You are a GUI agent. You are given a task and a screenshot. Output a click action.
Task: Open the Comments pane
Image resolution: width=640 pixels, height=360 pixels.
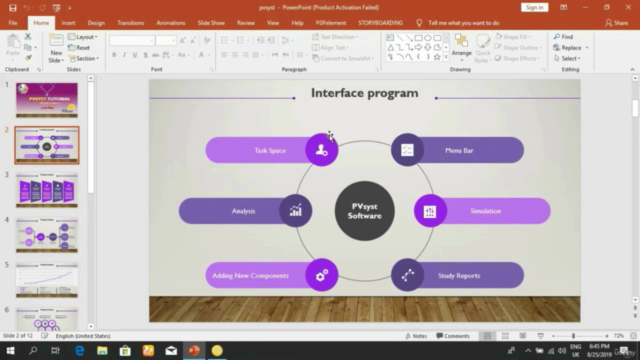pyautogui.click(x=453, y=336)
